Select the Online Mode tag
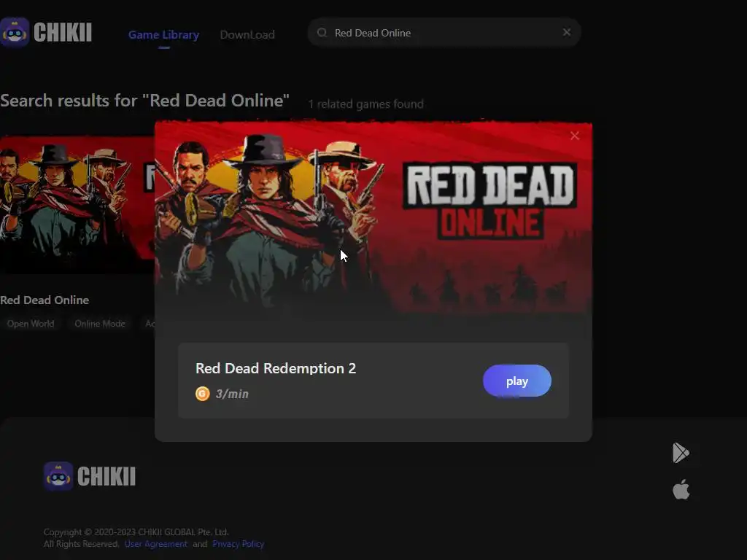This screenshot has width=747, height=560. pyautogui.click(x=99, y=324)
